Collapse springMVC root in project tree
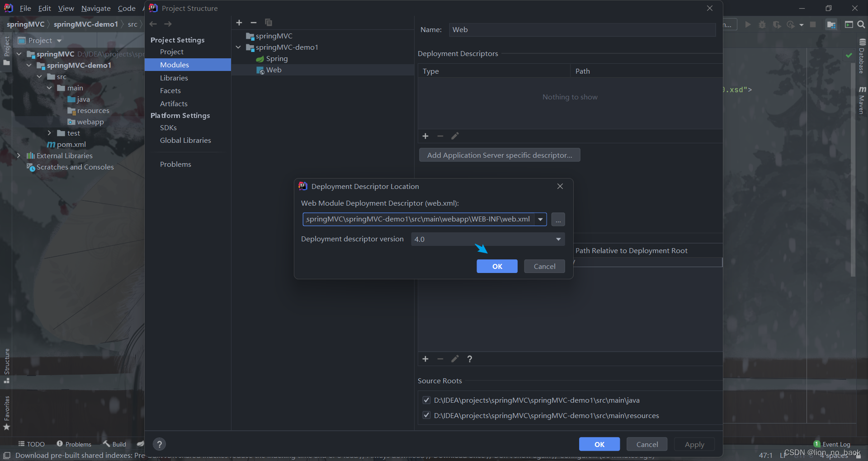Image resolution: width=868 pixels, height=461 pixels. (19, 54)
